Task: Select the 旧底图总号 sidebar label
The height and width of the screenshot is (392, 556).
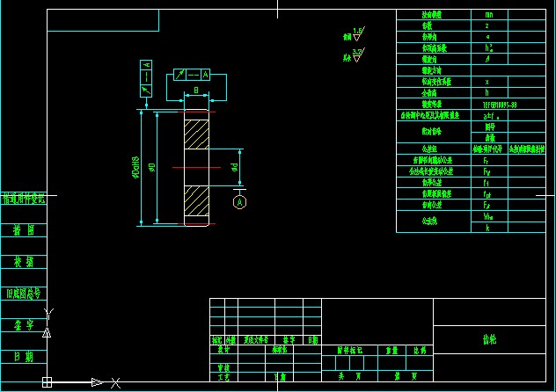Action: tap(24, 294)
